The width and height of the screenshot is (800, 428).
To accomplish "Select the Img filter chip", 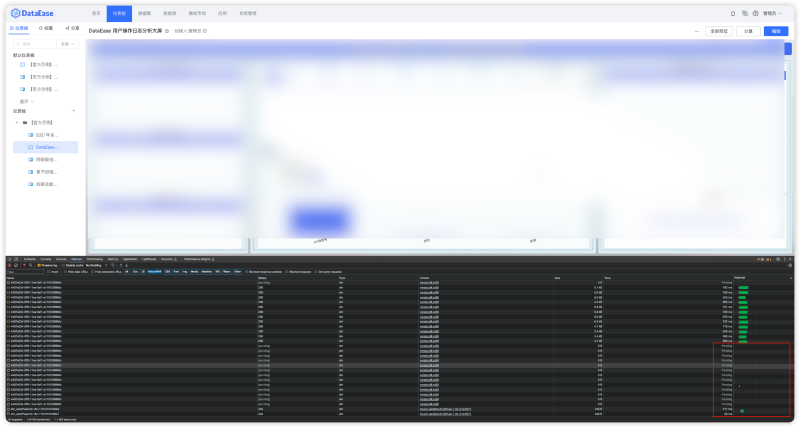I will pos(185,272).
